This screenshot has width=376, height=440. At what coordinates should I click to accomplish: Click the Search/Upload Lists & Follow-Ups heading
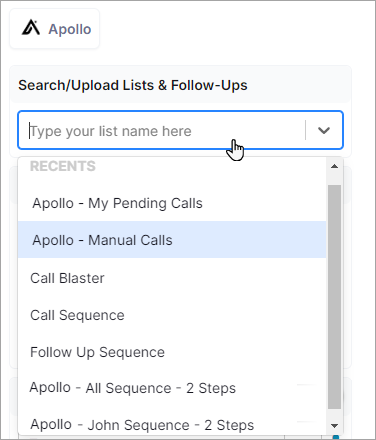133,85
